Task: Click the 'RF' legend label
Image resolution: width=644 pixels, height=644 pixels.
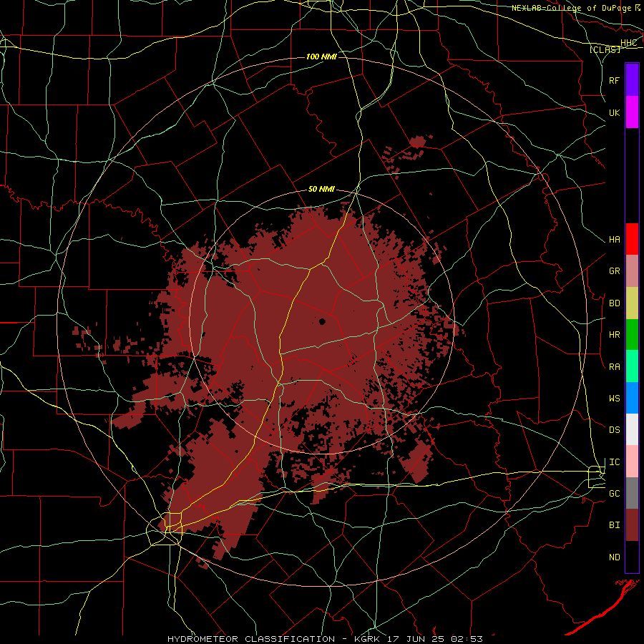Action: 615,80
